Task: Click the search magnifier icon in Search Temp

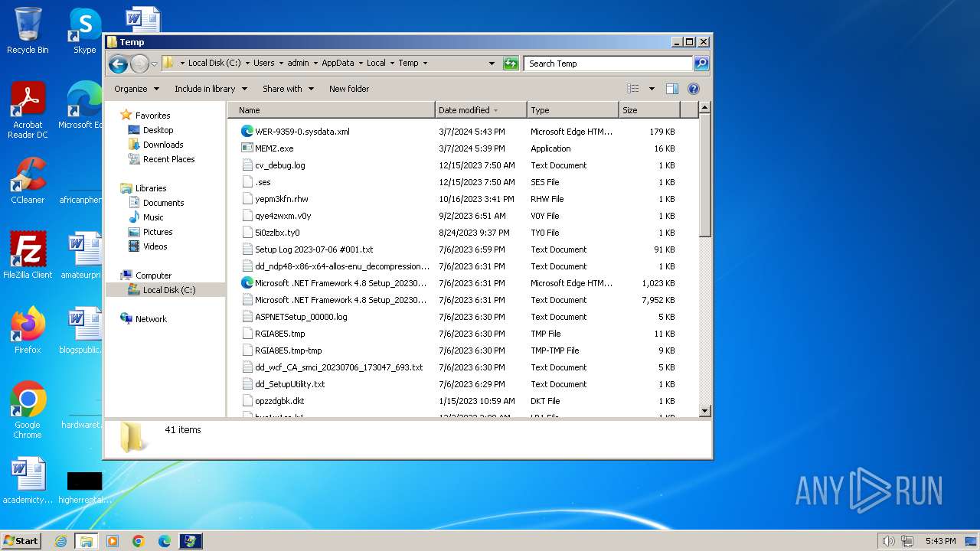Action: (x=701, y=64)
